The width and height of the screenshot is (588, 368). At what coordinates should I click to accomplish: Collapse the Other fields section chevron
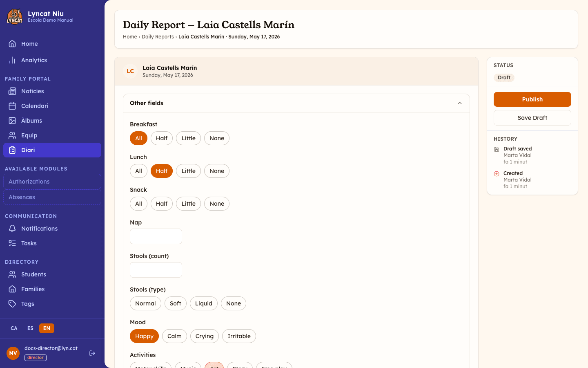click(460, 103)
